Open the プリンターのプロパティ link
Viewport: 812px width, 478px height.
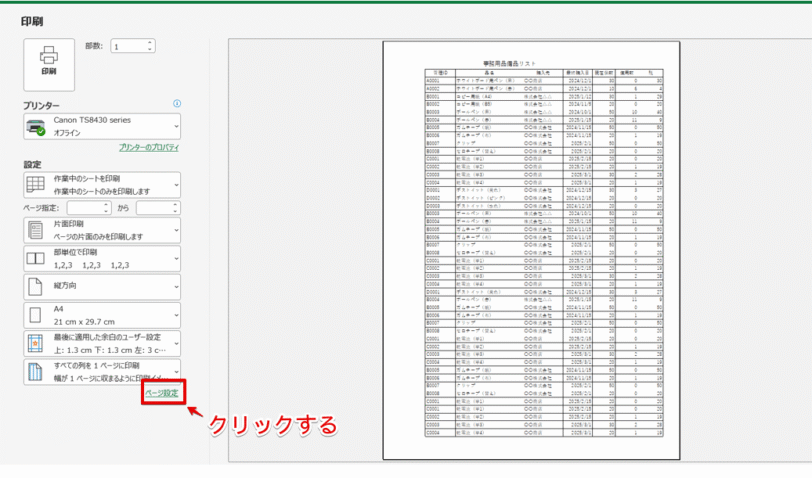click(149, 148)
